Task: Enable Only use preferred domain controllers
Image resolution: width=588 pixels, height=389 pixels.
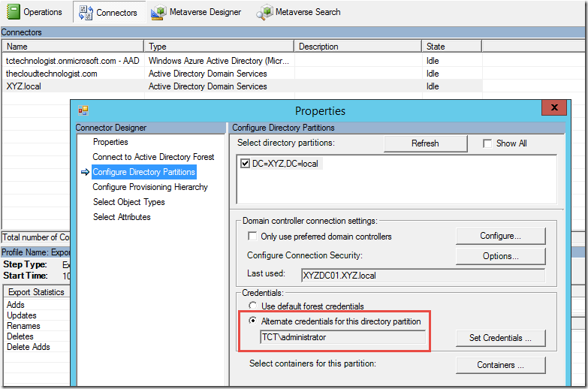Action: [252, 237]
